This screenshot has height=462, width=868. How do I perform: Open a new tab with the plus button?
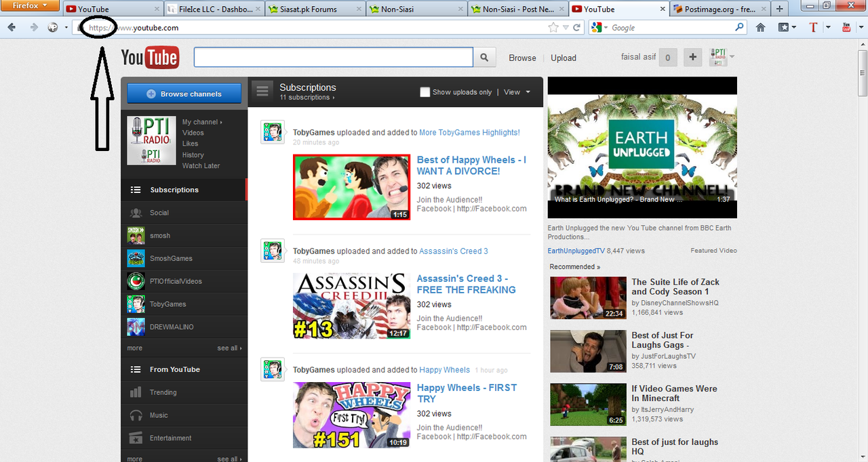[779, 9]
